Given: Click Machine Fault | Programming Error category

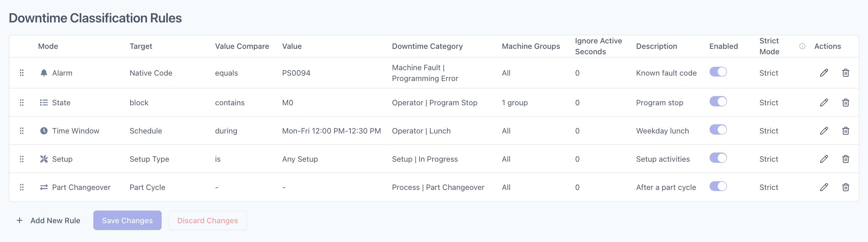Looking at the screenshot, I should (x=425, y=73).
